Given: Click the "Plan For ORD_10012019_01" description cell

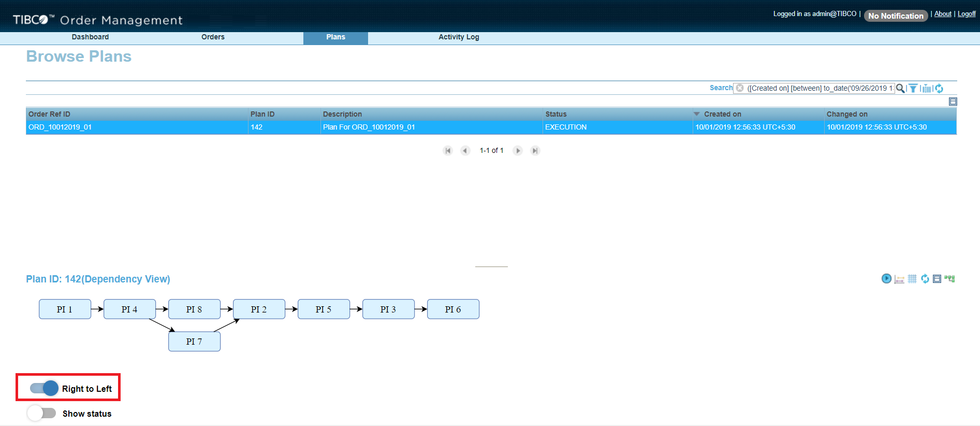Looking at the screenshot, I should (432, 127).
